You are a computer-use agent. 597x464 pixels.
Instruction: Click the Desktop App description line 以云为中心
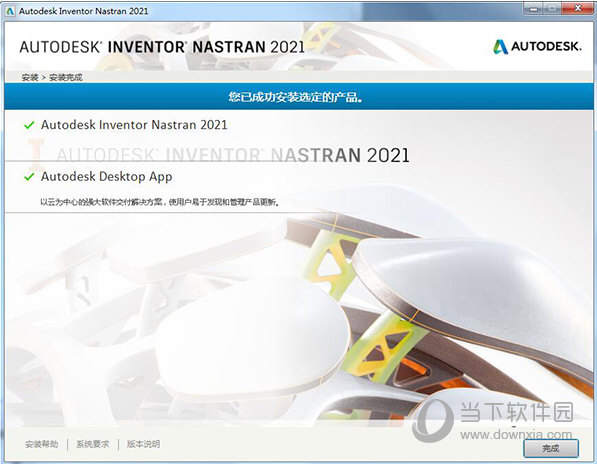pyautogui.click(x=160, y=202)
